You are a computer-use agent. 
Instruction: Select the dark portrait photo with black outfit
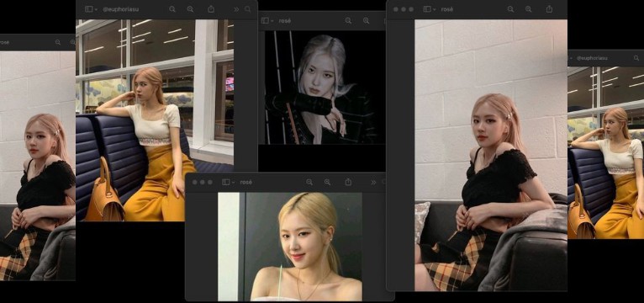(x=325, y=88)
